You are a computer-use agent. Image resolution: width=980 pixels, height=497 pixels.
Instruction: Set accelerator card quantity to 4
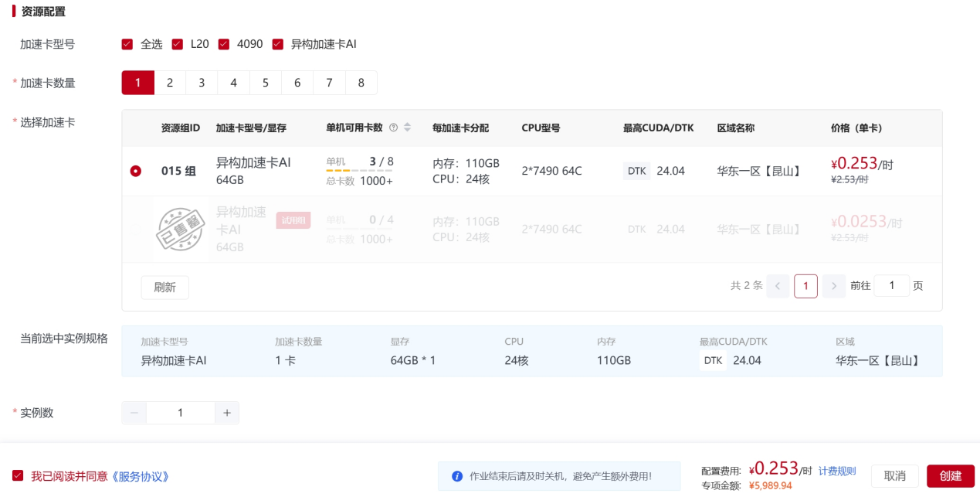pos(233,83)
